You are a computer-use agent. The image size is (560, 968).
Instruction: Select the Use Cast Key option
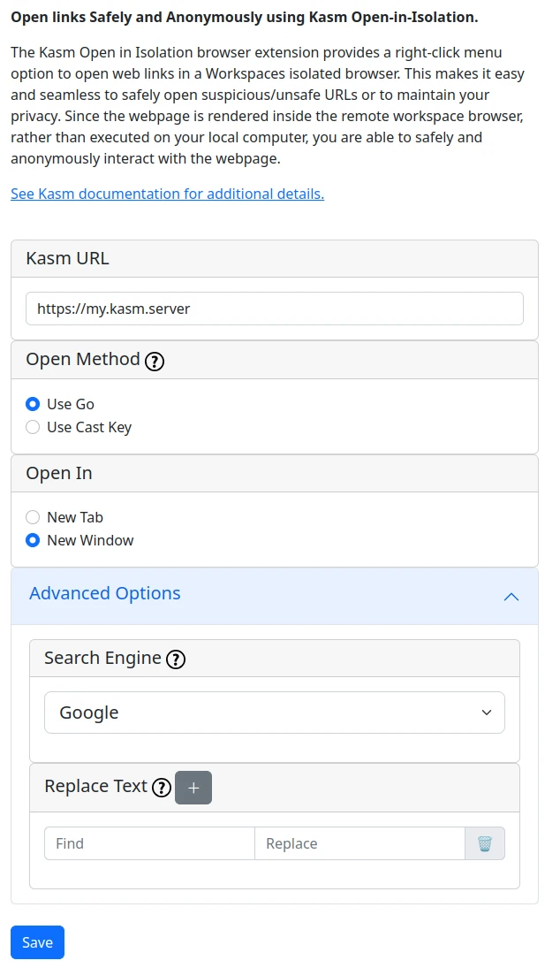coord(33,427)
